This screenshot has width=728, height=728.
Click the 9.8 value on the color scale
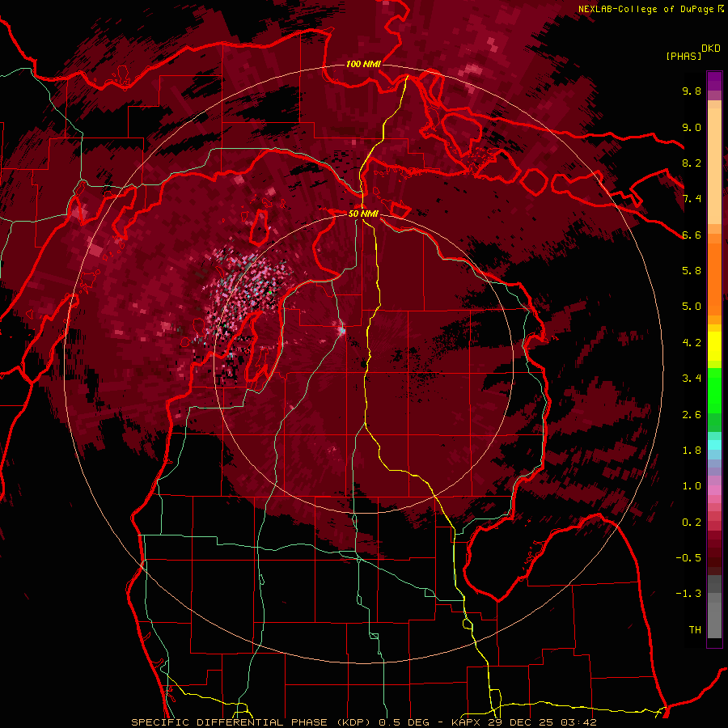coord(692,91)
